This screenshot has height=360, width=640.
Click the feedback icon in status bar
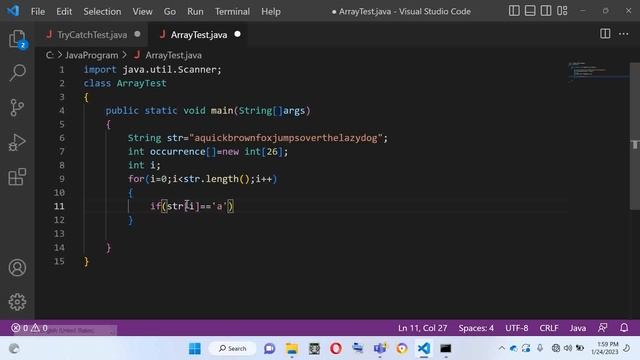602,328
